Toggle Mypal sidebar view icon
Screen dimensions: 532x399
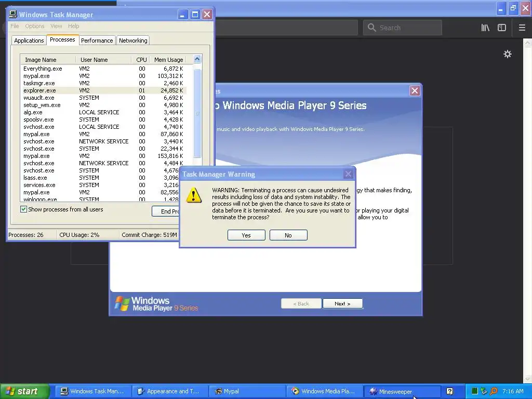point(502,28)
